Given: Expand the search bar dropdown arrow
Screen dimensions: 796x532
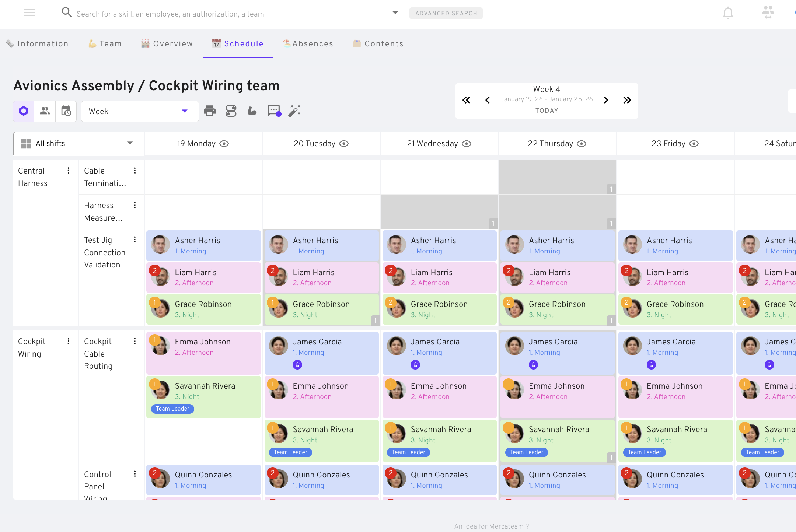Looking at the screenshot, I should point(395,13).
